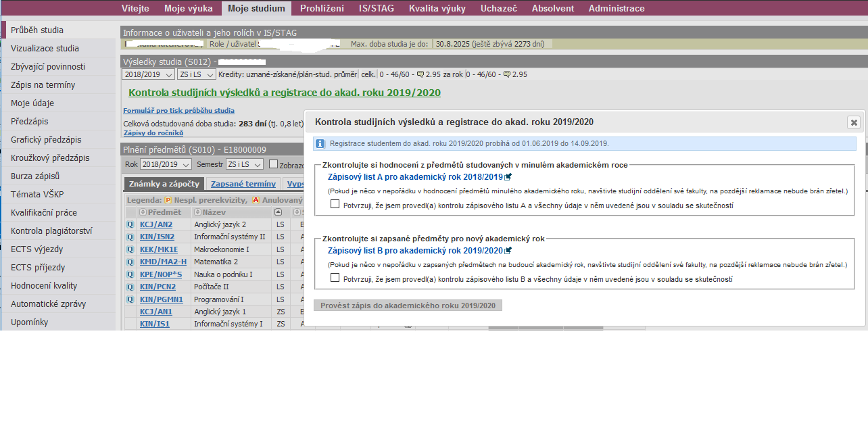Check the confirmation box for Zápisový list A
The width and height of the screenshot is (868, 438).
coord(335,205)
